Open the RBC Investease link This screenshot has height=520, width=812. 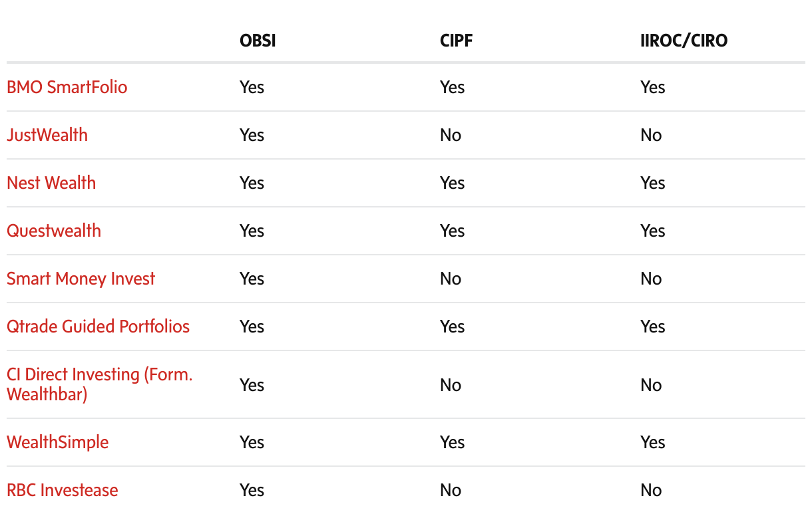coord(62,490)
